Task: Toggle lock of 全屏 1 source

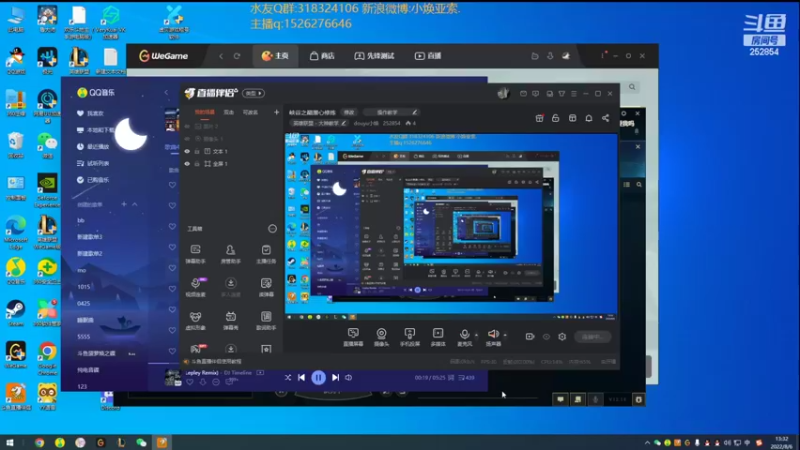Action: pos(197,164)
